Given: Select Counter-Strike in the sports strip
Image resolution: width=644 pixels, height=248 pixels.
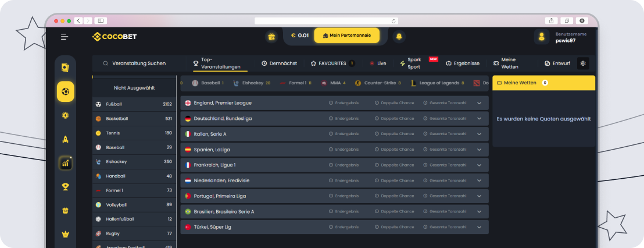Looking at the screenshot, I should (378, 83).
